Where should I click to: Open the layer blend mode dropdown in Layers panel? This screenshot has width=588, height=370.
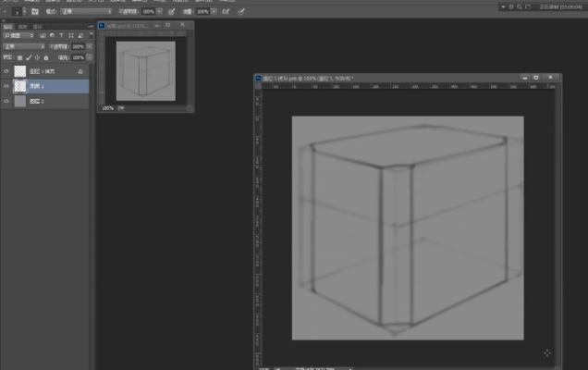click(x=24, y=46)
